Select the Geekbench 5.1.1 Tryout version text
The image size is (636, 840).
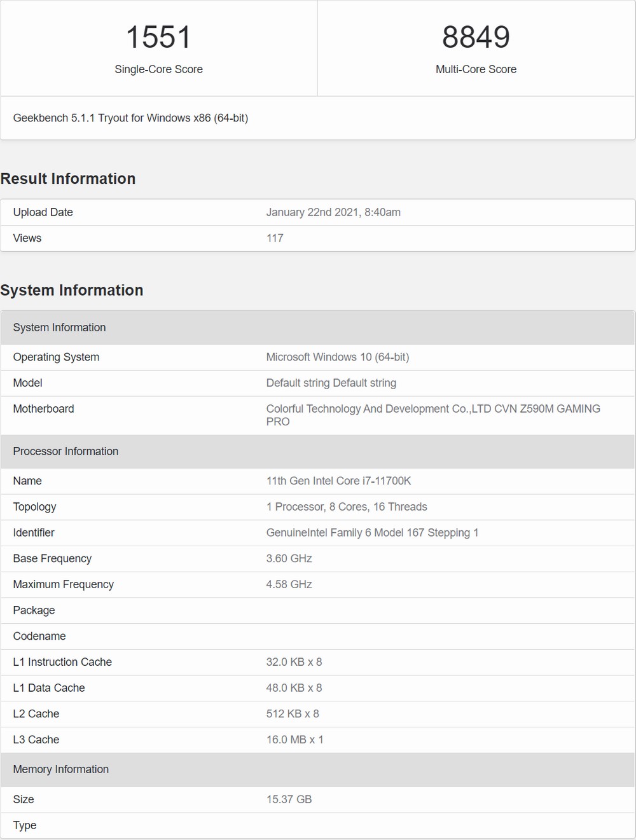(x=130, y=118)
